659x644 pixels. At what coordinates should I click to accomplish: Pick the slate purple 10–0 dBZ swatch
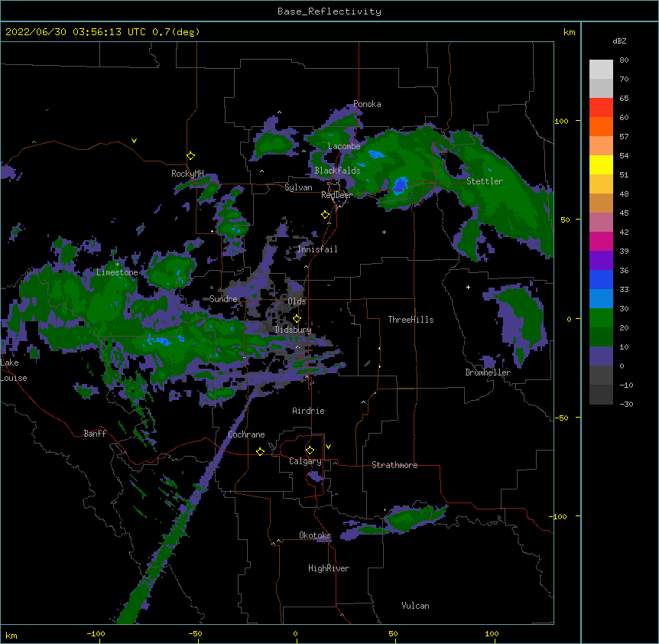click(601, 356)
